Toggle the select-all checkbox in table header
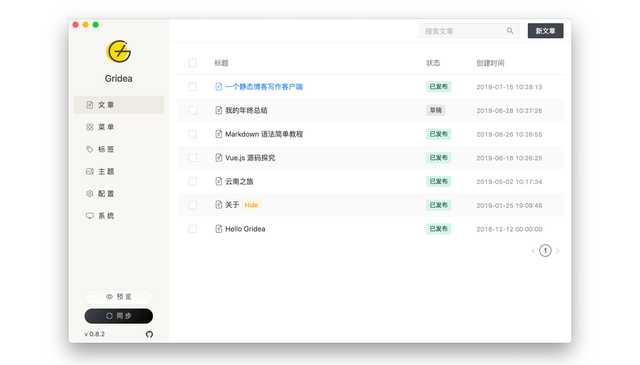Image resolution: width=640 pixels, height=365 pixels. pos(192,63)
